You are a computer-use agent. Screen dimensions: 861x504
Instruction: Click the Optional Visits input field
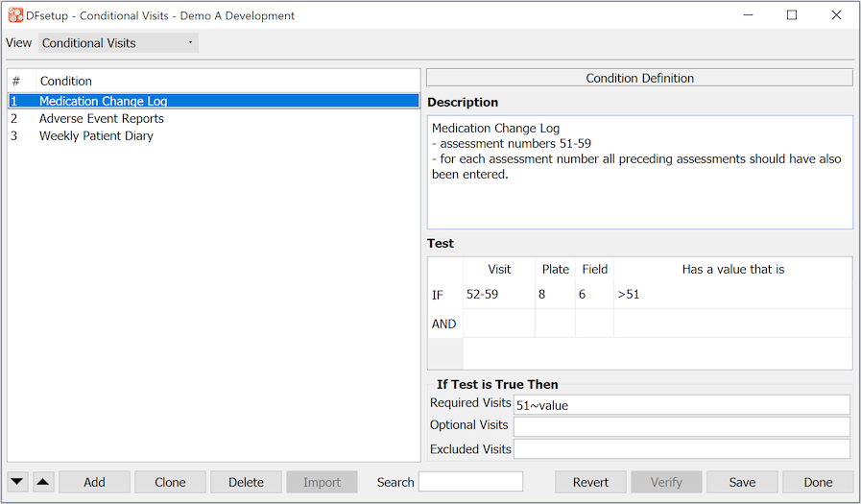coord(682,427)
